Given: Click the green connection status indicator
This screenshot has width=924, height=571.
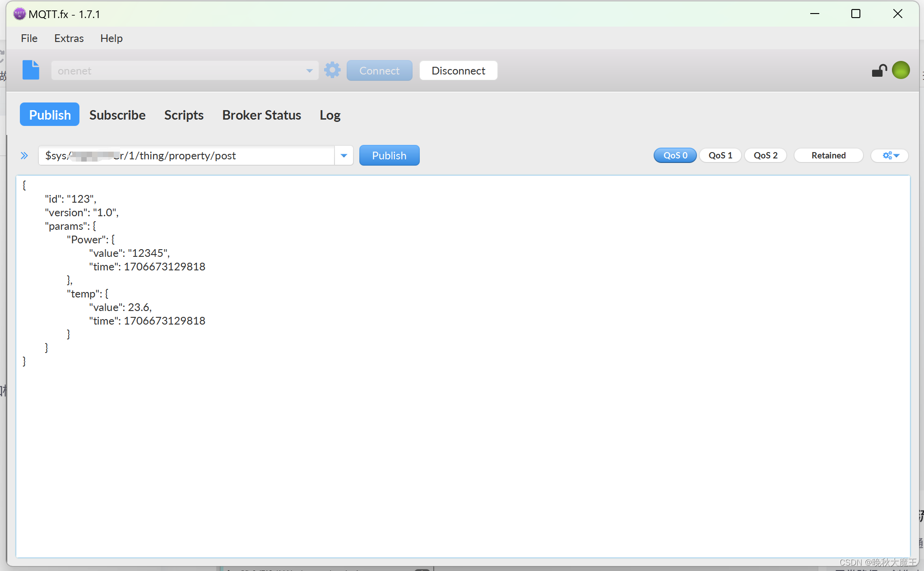Looking at the screenshot, I should tap(901, 70).
